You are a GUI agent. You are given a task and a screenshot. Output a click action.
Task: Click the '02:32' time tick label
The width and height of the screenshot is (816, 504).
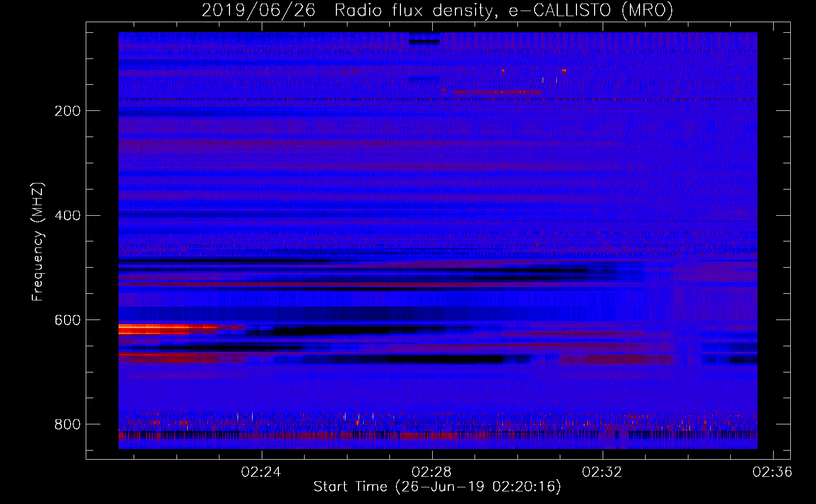(602, 472)
